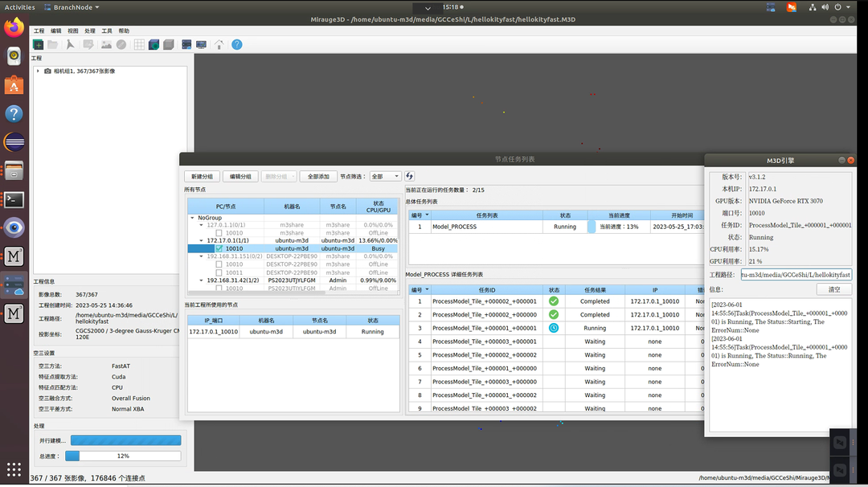Click the 3D model cube icon with green dot

[x=154, y=45]
